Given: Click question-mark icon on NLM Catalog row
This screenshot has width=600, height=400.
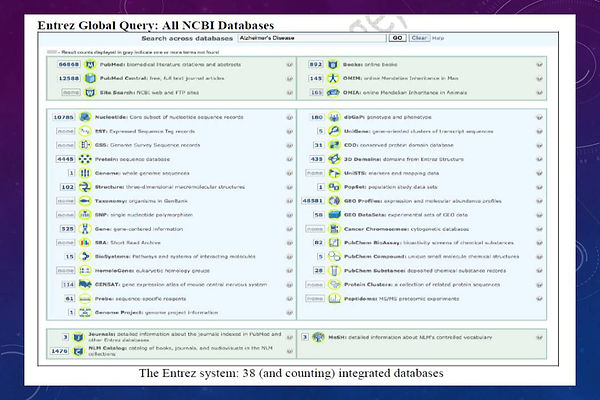Looking at the screenshot, I should pos(290,351).
